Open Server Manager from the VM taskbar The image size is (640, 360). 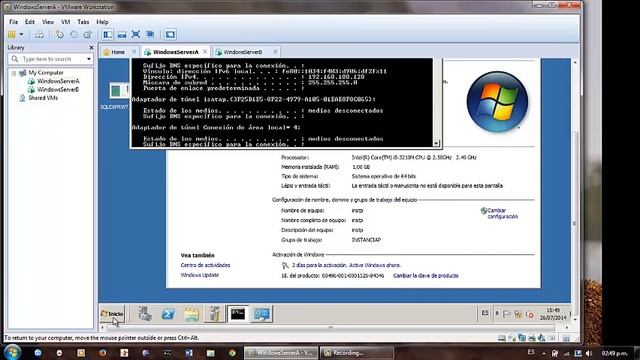coord(144,313)
